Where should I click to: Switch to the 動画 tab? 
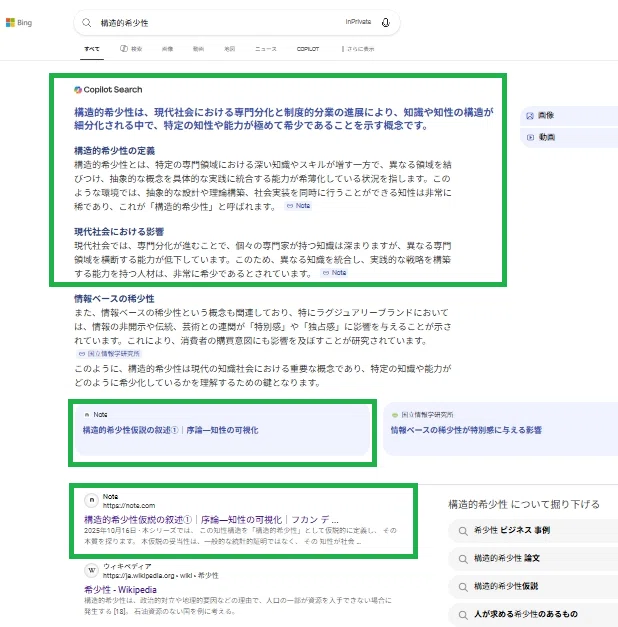[x=198, y=49]
